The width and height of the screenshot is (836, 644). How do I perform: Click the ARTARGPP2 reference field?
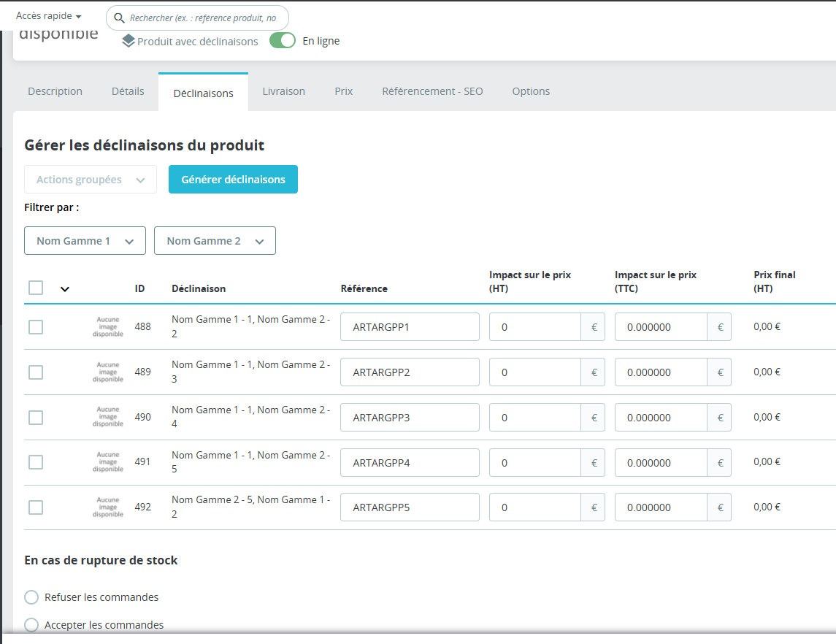point(410,372)
